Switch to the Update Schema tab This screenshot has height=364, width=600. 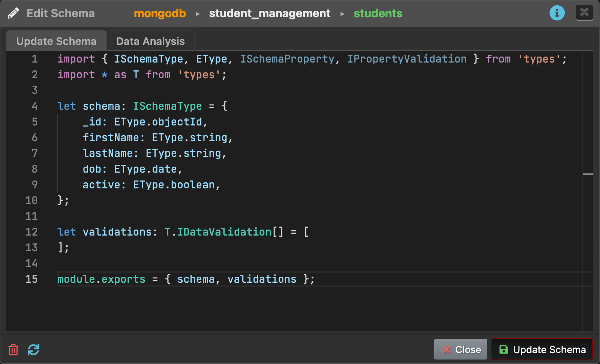(56, 41)
